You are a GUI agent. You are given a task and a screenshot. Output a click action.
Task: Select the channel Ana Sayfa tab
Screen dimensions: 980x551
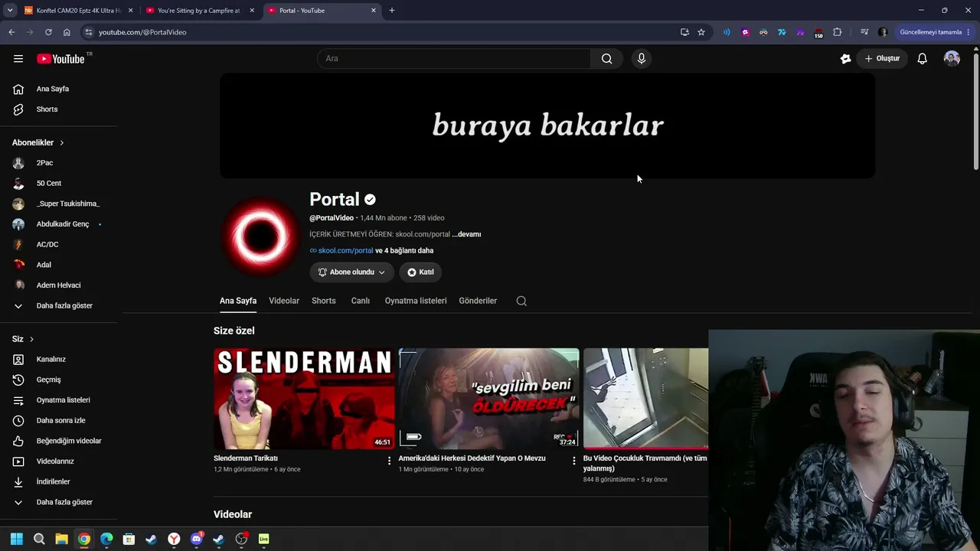pyautogui.click(x=238, y=301)
